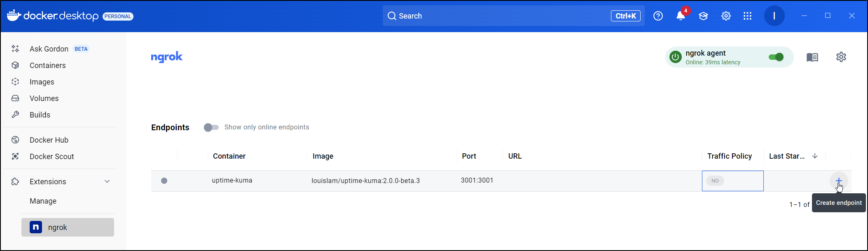Image resolution: width=868 pixels, height=251 pixels.
Task: Click the user account avatar
Action: [x=774, y=16]
